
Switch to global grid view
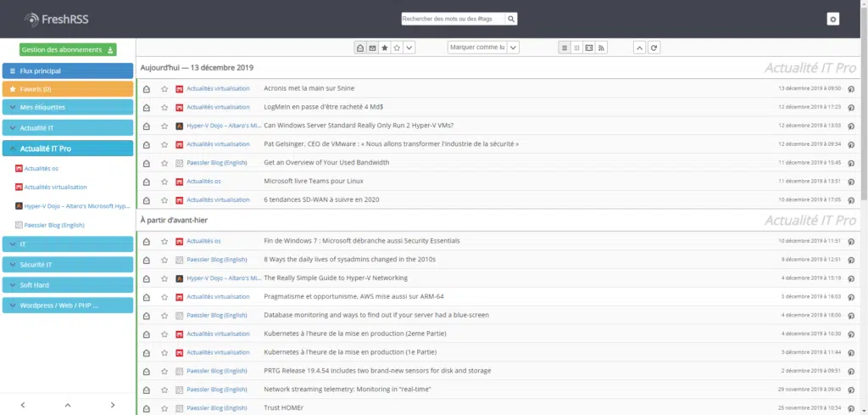point(576,48)
